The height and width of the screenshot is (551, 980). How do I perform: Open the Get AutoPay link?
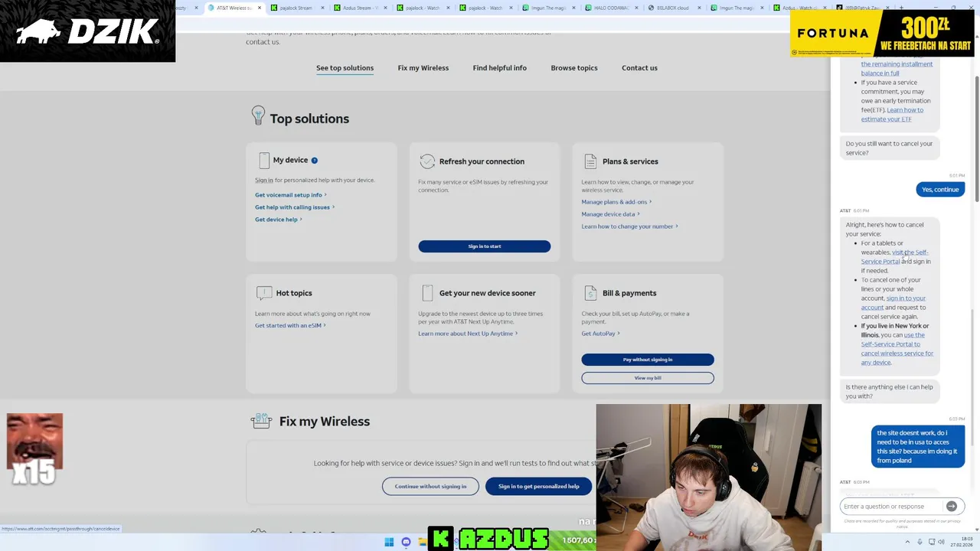pyautogui.click(x=600, y=334)
